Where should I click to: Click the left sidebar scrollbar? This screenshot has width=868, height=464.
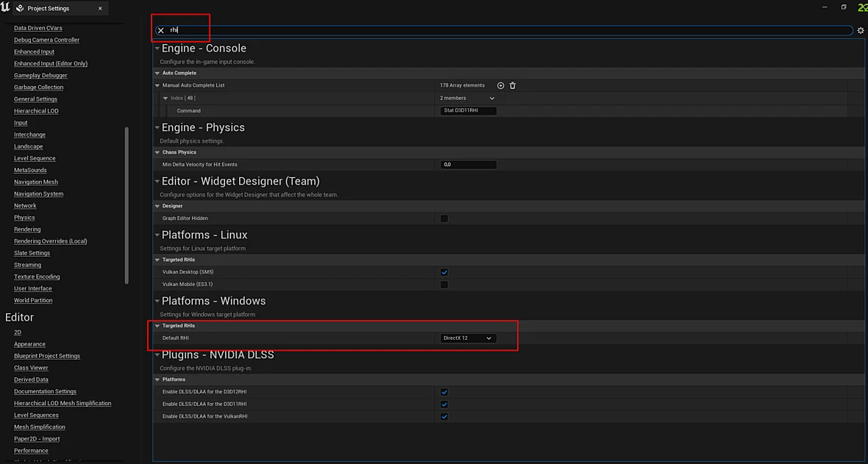pos(127,205)
